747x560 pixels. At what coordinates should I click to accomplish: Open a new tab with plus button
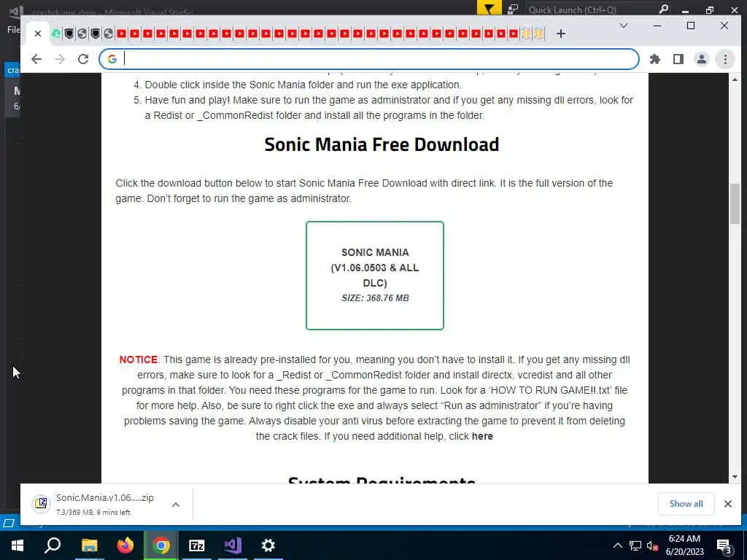561,34
